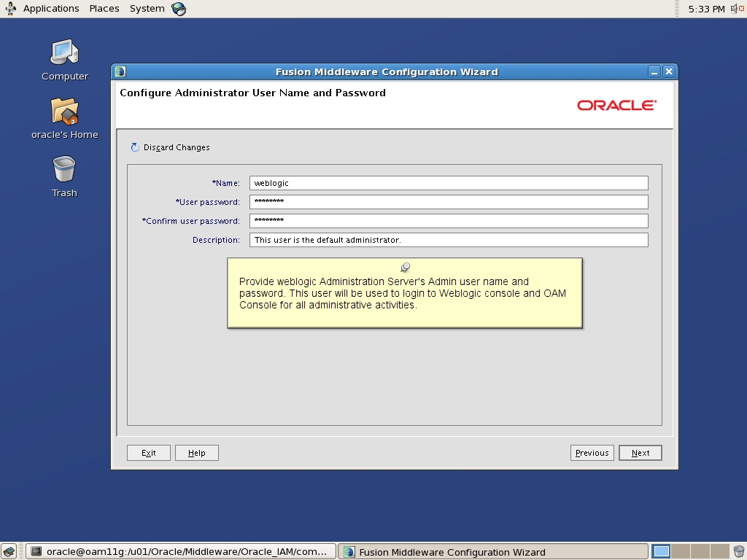Click Previous to go back a step

pyautogui.click(x=592, y=452)
